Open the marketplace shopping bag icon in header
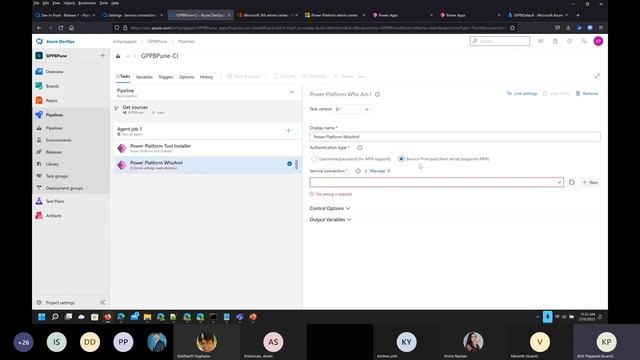The image size is (640, 360). [555, 41]
